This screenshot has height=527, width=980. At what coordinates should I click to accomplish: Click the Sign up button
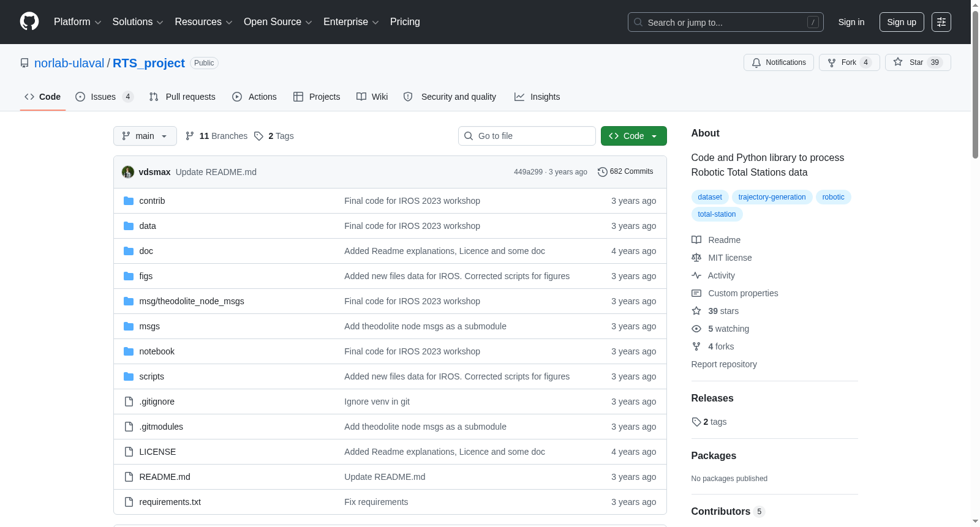click(902, 22)
